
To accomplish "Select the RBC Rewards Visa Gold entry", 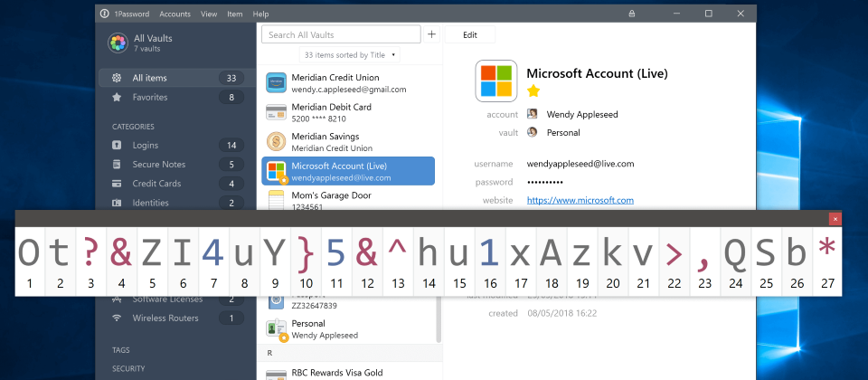I will click(347, 373).
